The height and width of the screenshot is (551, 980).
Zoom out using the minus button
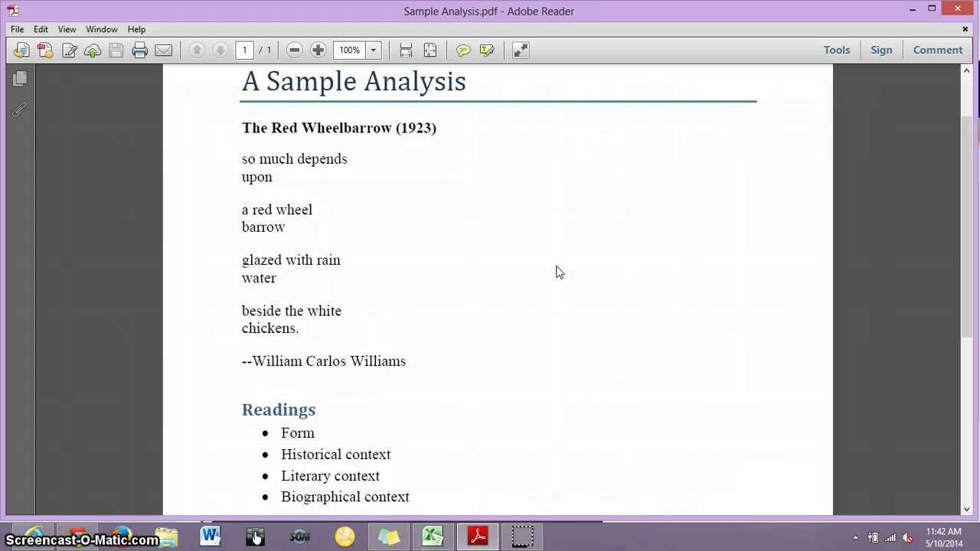pos(295,51)
